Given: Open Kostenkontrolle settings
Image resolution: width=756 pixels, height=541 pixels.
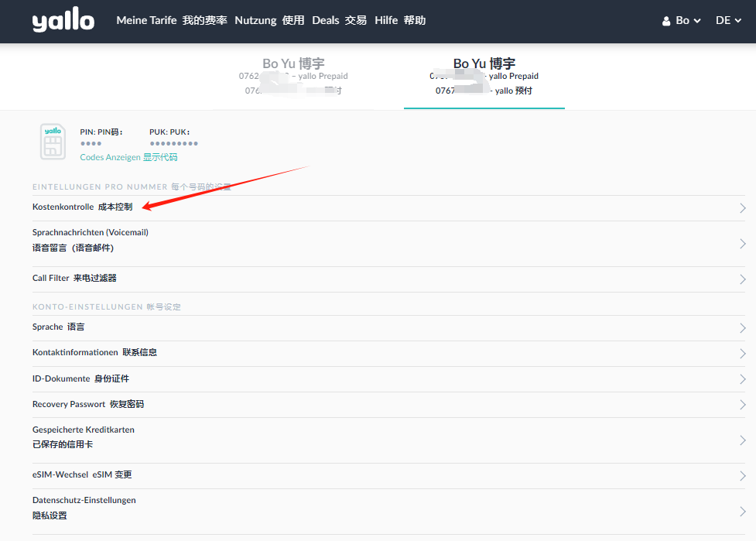Looking at the screenshot, I should pyautogui.click(x=388, y=208).
